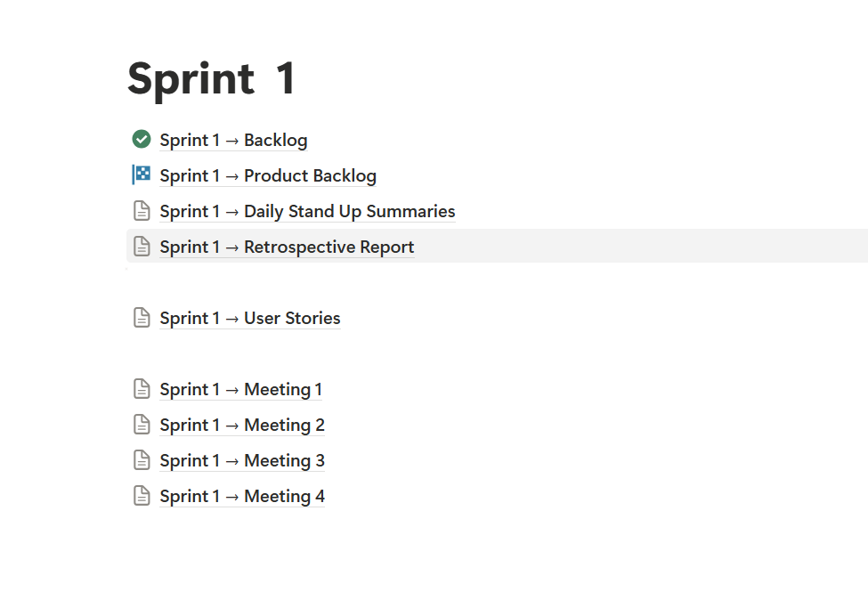Navigate to the User Stories page

click(250, 318)
